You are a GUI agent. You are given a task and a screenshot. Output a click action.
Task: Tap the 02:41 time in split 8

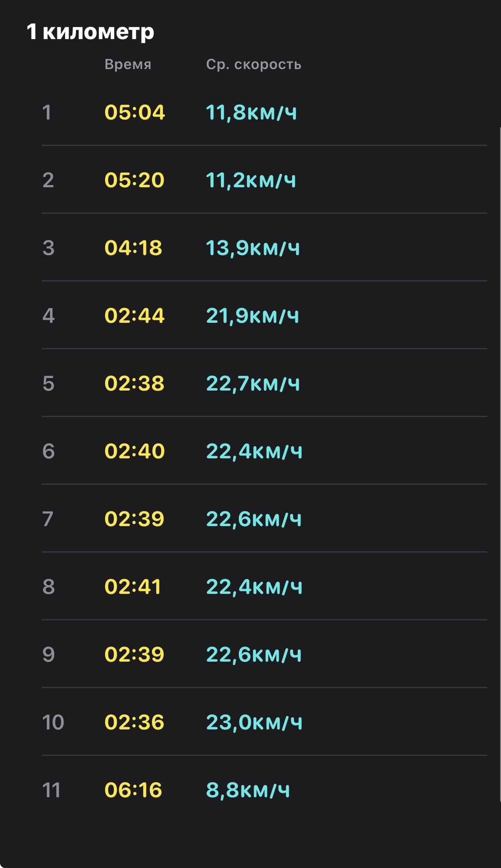pyautogui.click(x=133, y=587)
